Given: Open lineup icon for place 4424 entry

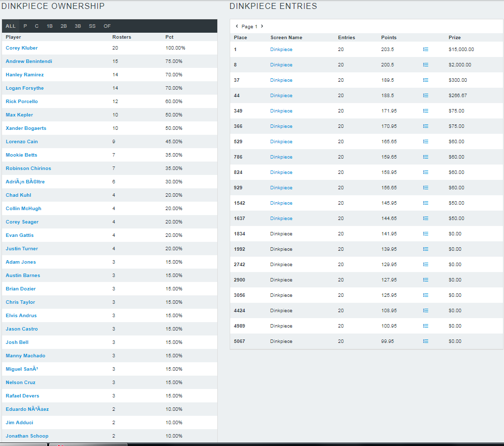Looking at the screenshot, I should (x=426, y=311).
